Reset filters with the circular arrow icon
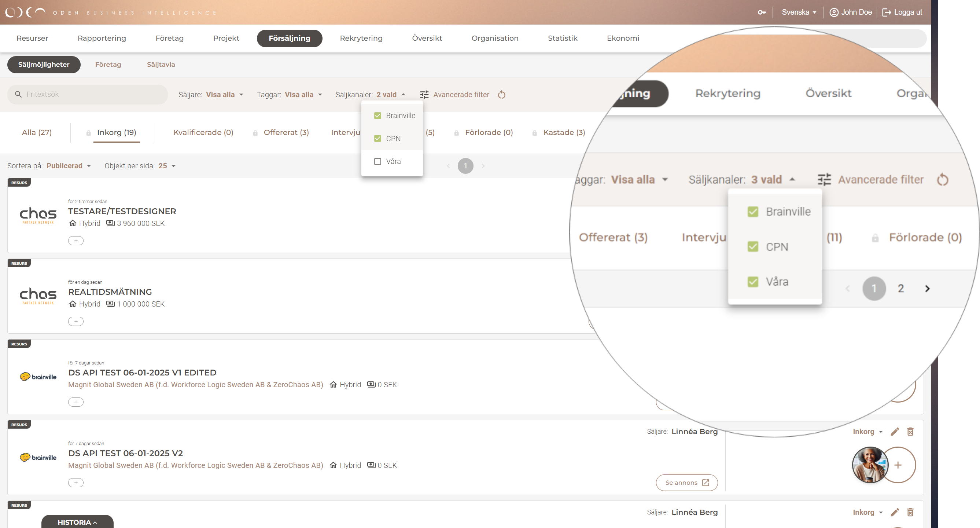 [x=501, y=94]
